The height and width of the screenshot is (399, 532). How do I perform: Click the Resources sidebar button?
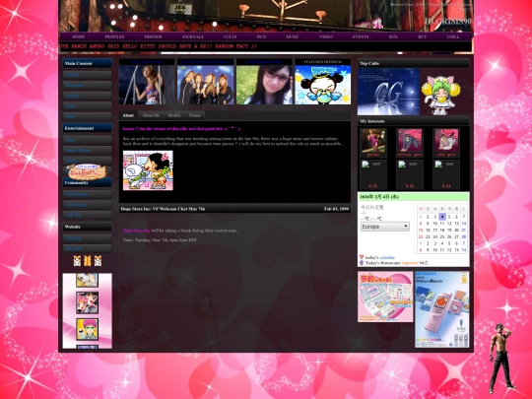(x=88, y=86)
